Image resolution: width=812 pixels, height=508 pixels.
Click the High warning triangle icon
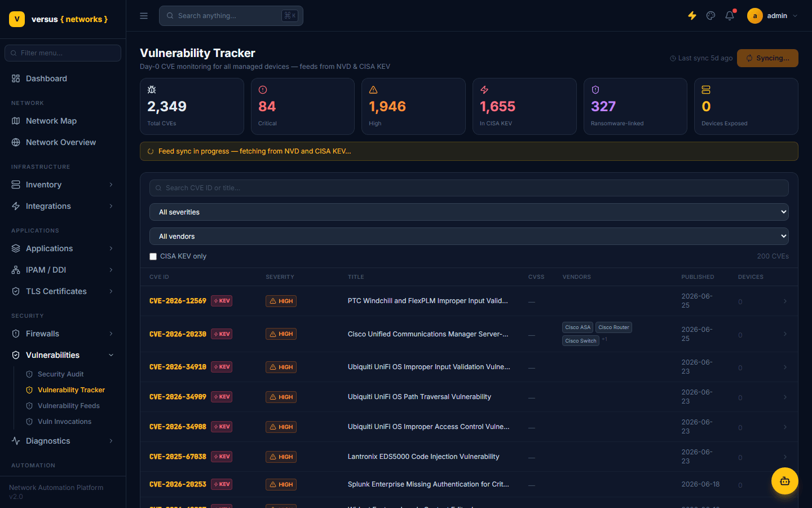pos(373,90)
